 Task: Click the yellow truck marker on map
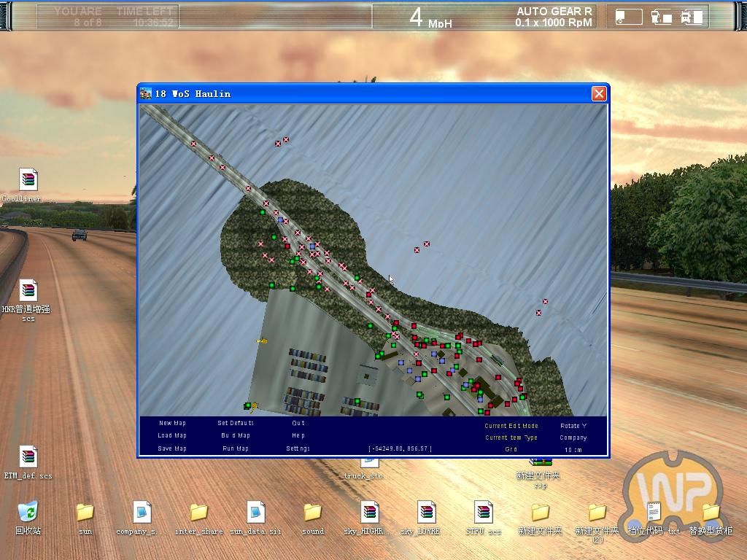[262, 341]
